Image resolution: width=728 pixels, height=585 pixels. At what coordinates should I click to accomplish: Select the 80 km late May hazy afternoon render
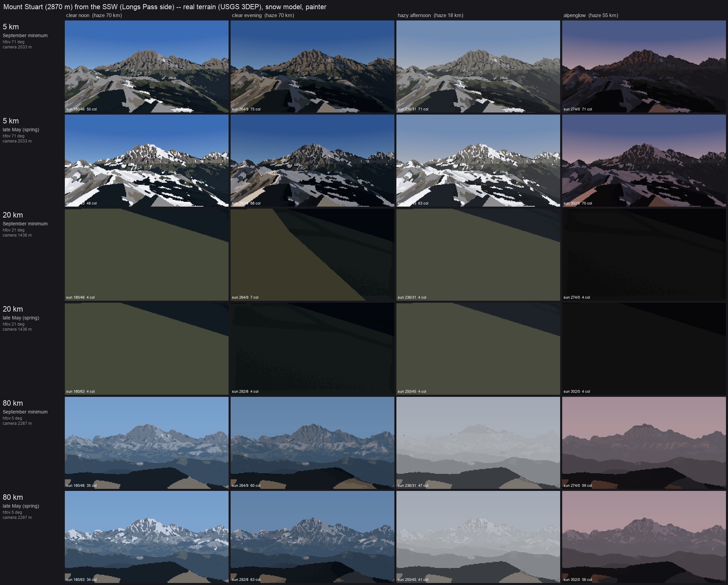coord(478,537)
